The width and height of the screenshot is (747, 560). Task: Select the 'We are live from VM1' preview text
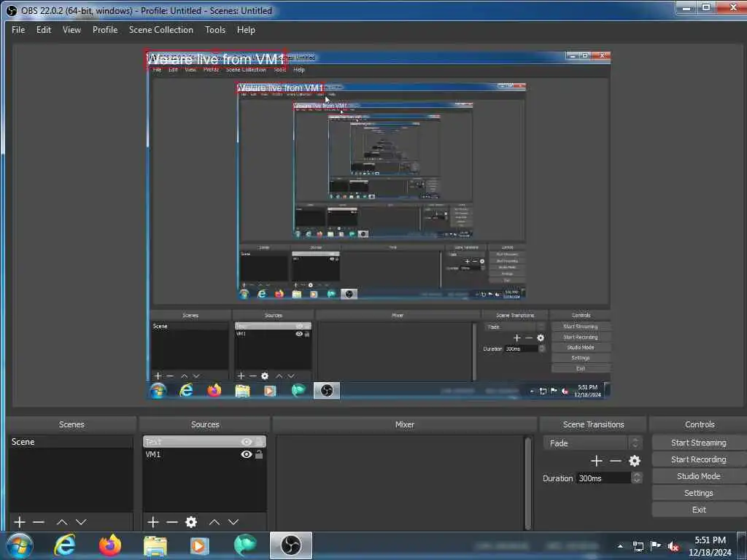215,59
